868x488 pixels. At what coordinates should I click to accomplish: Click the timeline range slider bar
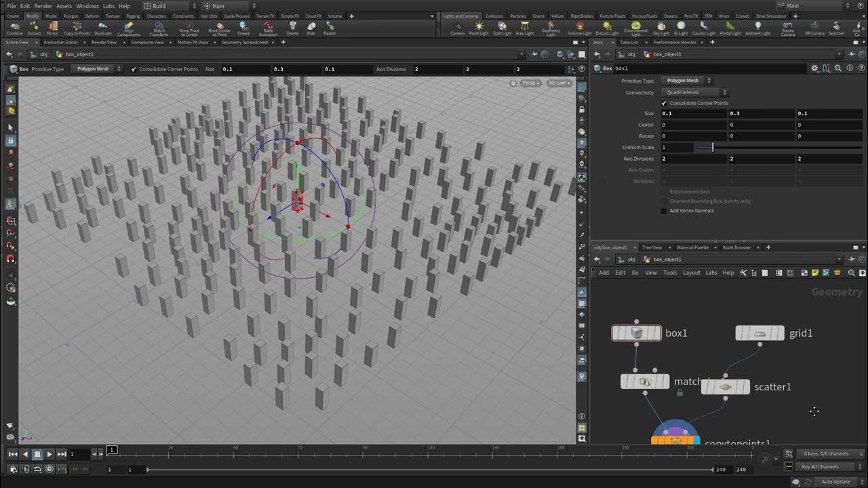coord(430,470)
